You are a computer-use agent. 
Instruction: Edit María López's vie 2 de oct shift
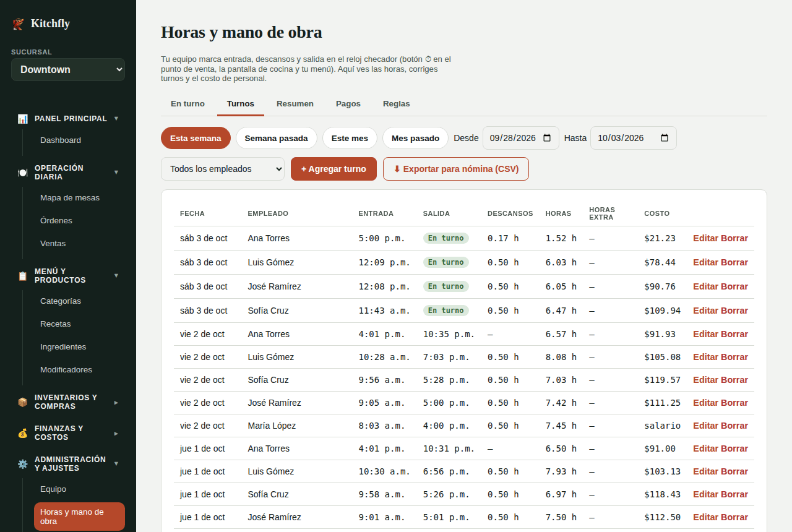[705, 426]
